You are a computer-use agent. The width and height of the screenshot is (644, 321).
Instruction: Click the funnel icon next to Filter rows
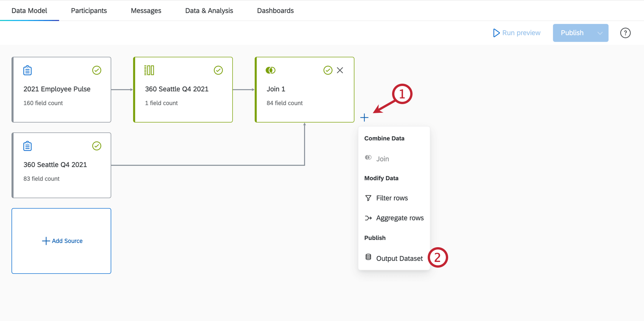point(368,198)
